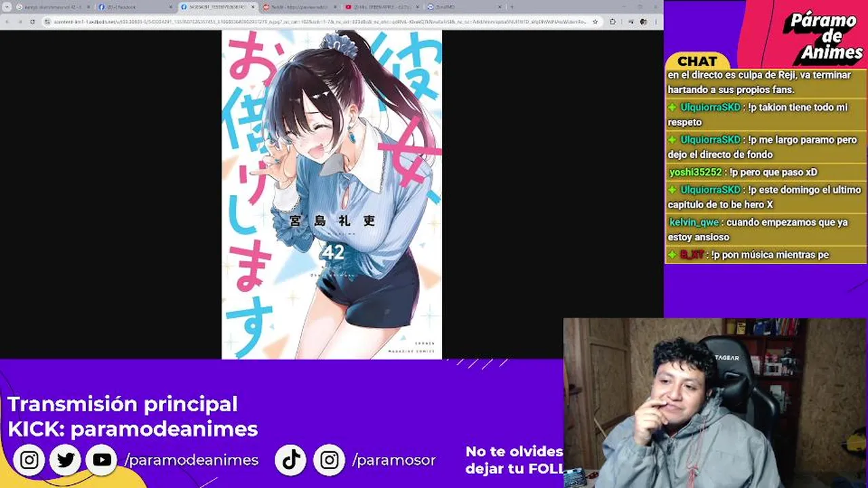Click the YouTube icon in overlay
This screenshot has height=488, width=868.
point(102,460)
